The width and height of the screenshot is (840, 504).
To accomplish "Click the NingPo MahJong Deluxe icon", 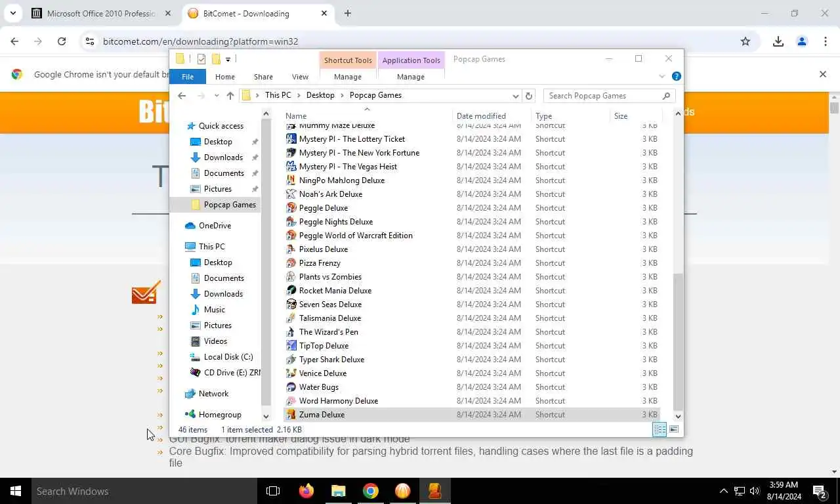I will tap(291, 180).
